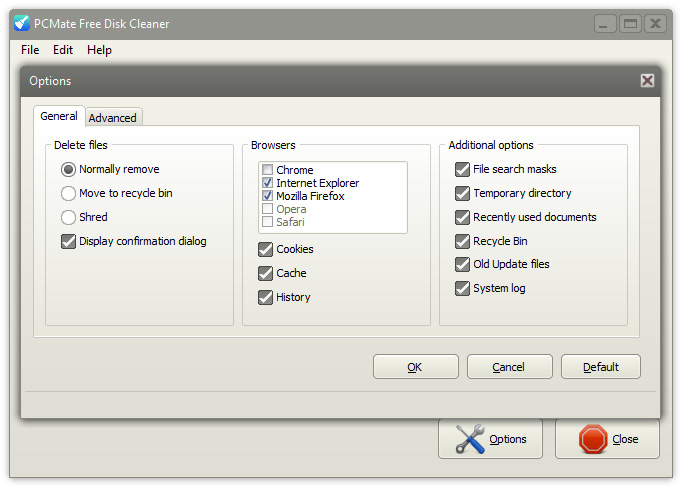
Task: Enable the Chrome browser checkbox
Action: coord(267,170)
